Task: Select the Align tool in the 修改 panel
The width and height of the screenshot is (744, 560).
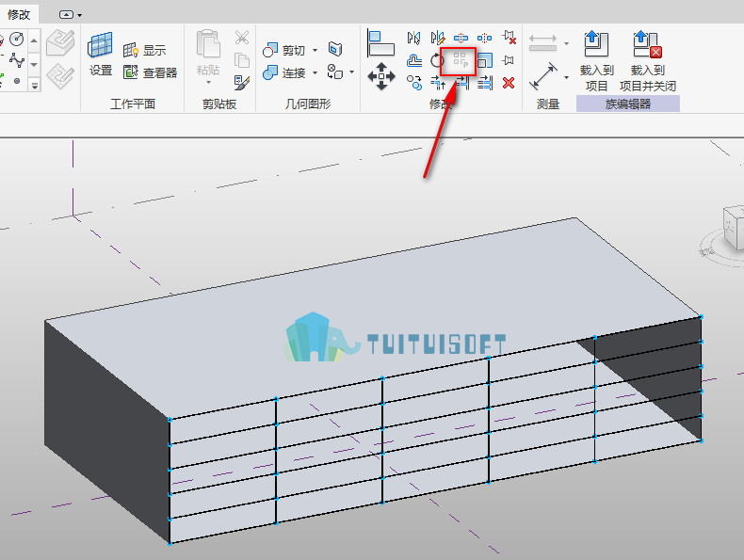Action: click(x=381, y=42)
